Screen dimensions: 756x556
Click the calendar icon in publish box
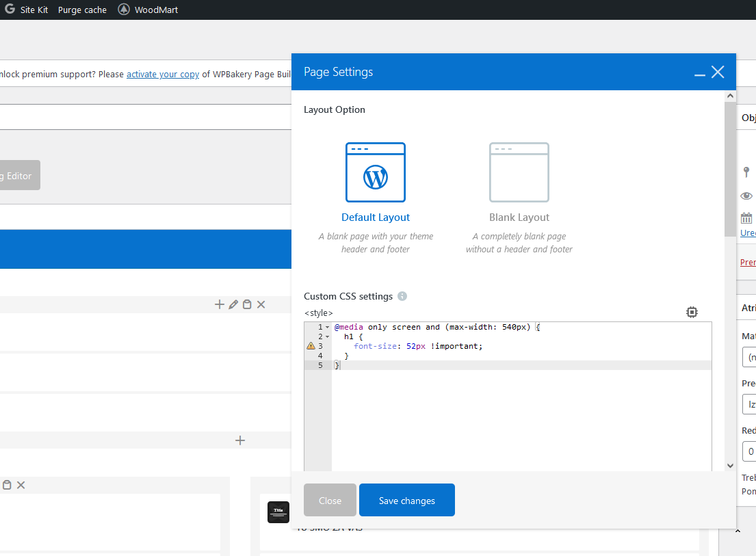pyautogui.click(x=746, y=218)
